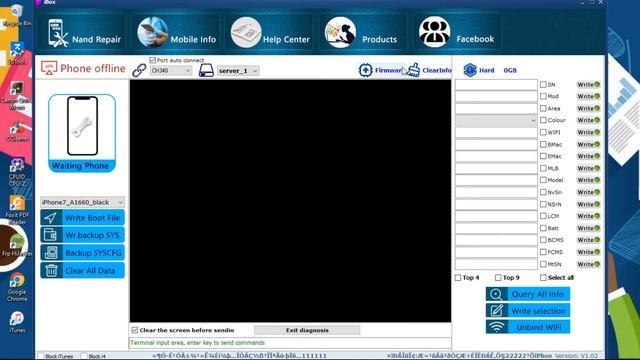Click the chain link connect icon
This screenshot has width=640, height=360.
(x=139, y=70)
